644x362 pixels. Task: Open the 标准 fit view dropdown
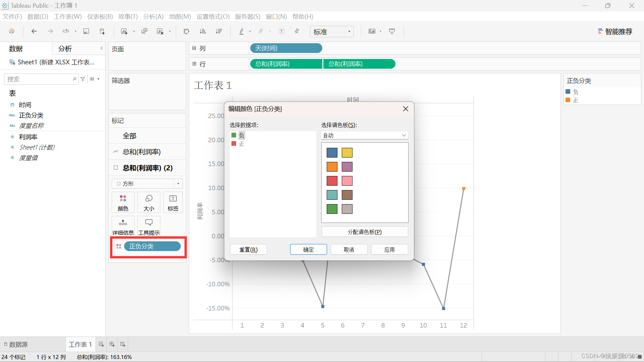pos(349,32)
